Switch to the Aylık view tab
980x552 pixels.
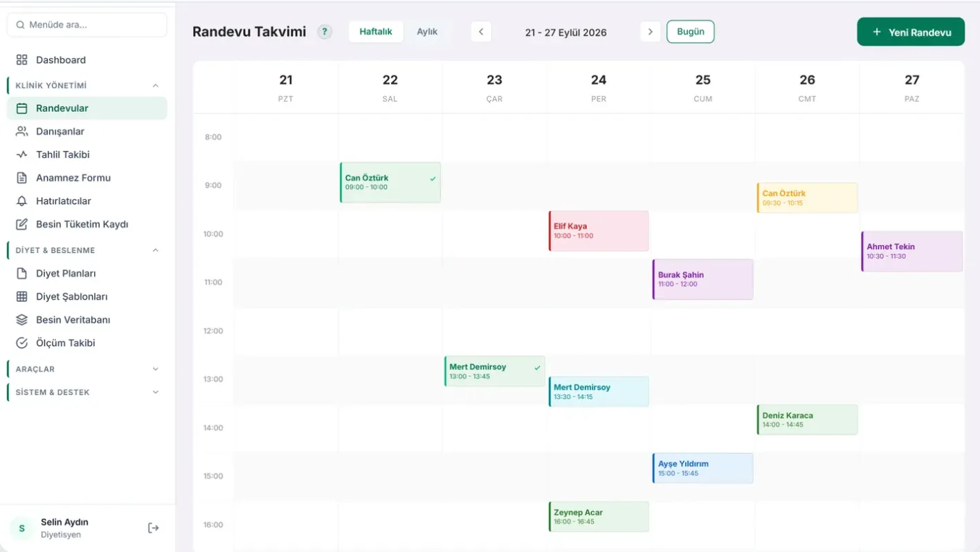tap(427, 32)
